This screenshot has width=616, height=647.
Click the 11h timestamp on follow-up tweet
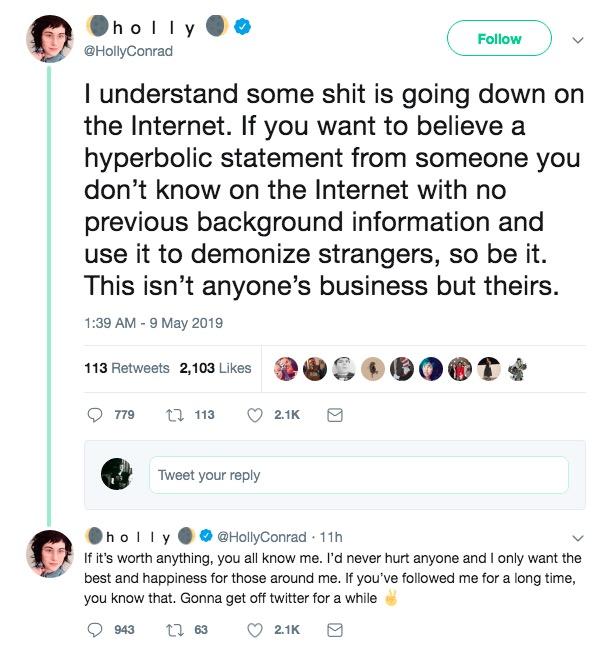[x=330, y=537]
